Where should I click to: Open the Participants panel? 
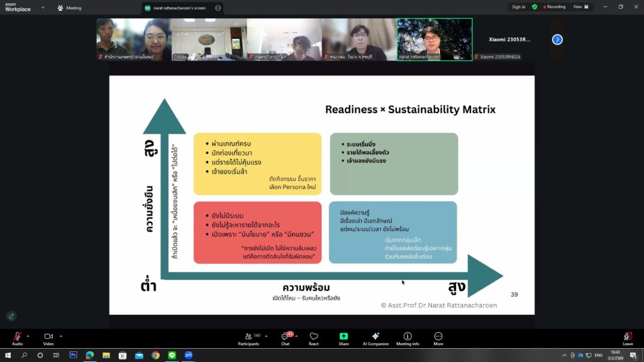pos(248,338)
